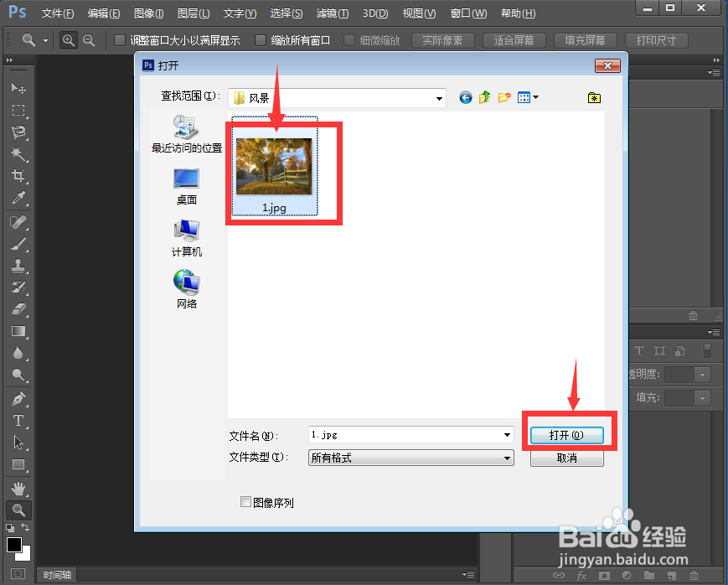
Task: Open the 窗口 menu
Action: tap(467, 13)
